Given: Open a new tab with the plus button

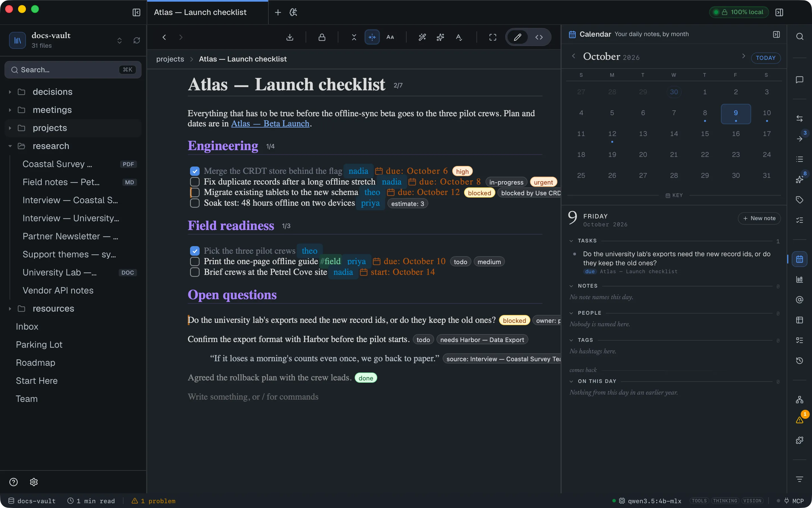Looking at the screenshot, I should [x=278, y=12].
